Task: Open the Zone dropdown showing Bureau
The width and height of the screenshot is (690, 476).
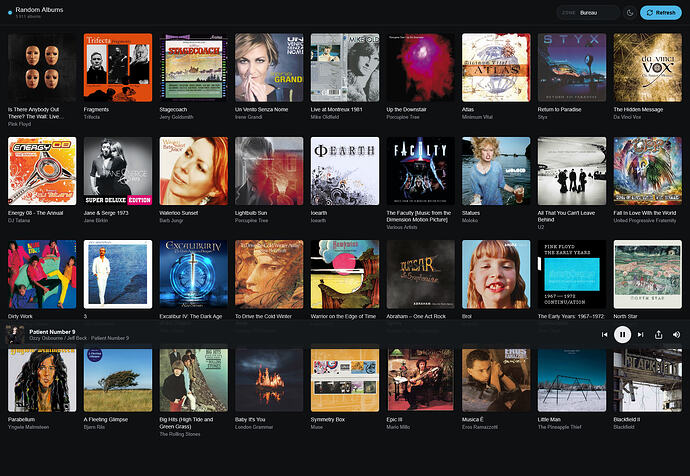Action: pyautogui.click(x=588, y=13)
